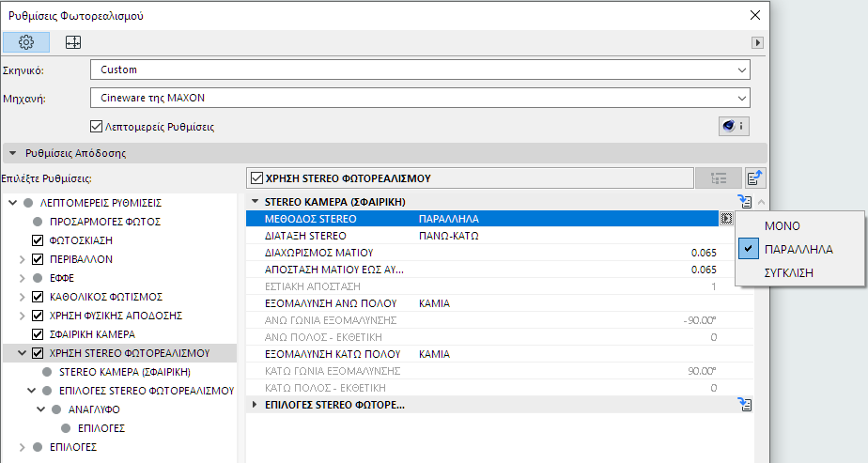This screenshot has width=868, height=463.
Task: Expand the bottom ΕΠΙΛΟΓΕΣ tree node
Action: click(23, 448)
